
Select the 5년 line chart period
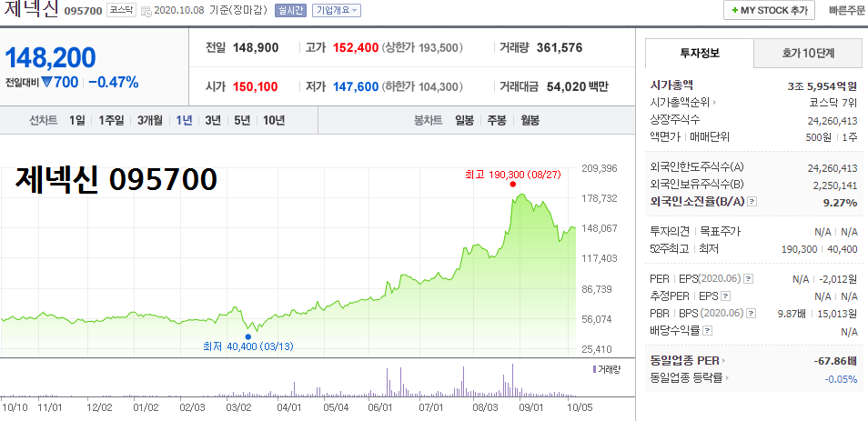tap(242, 120)
